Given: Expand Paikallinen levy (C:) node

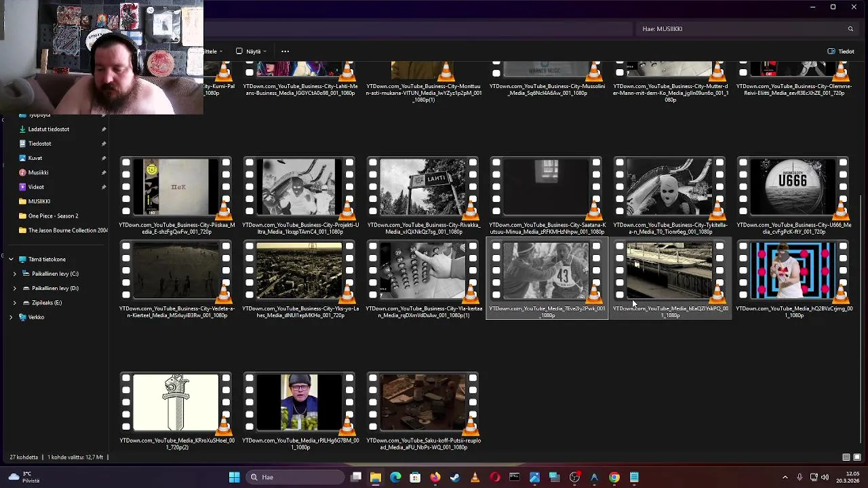Looking at the screenshot, I should 14,274.
